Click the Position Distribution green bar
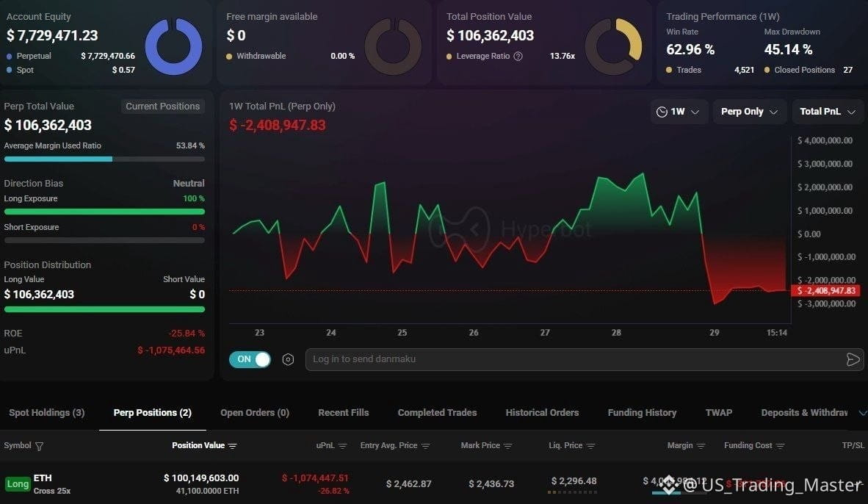 pos(104,309)
